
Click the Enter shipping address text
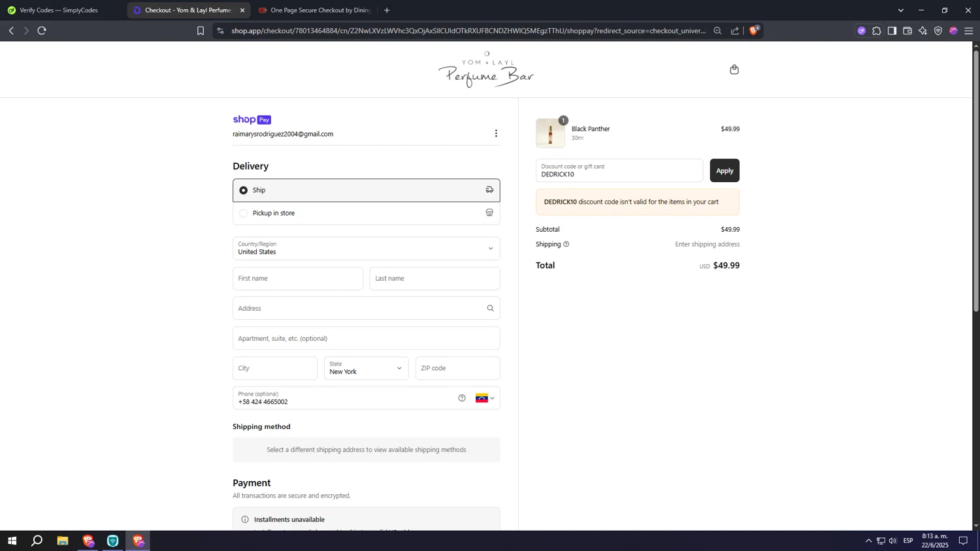[x=707, y=244]
